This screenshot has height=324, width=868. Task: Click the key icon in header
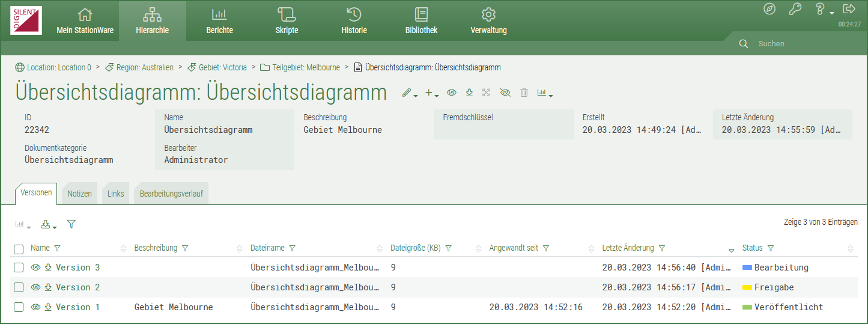795,9
